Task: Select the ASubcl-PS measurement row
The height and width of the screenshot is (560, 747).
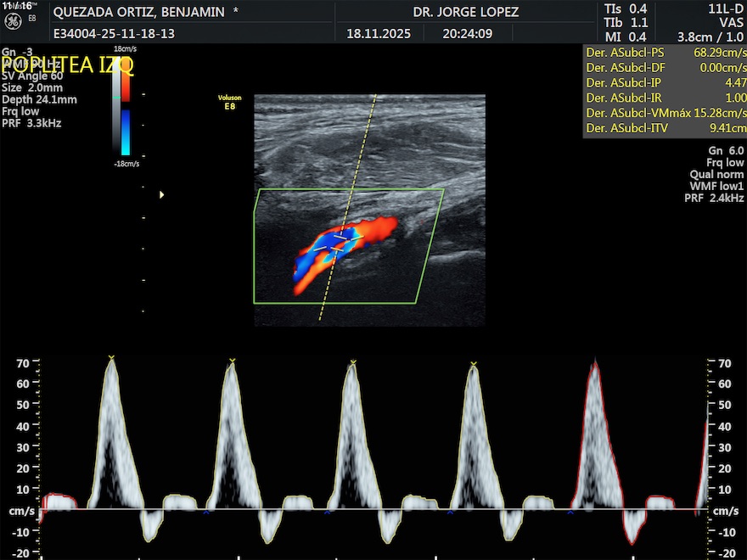Action: (x=666, y=53)
